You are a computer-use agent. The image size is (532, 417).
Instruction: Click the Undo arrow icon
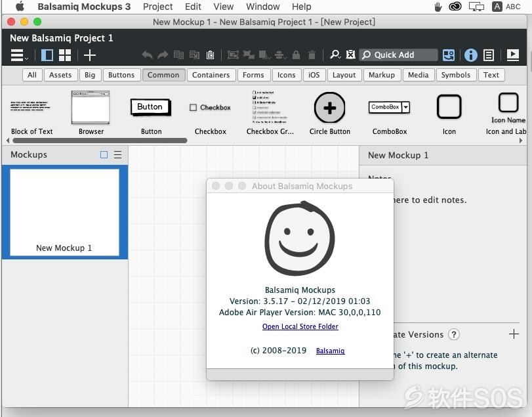[x=147, y=55]
